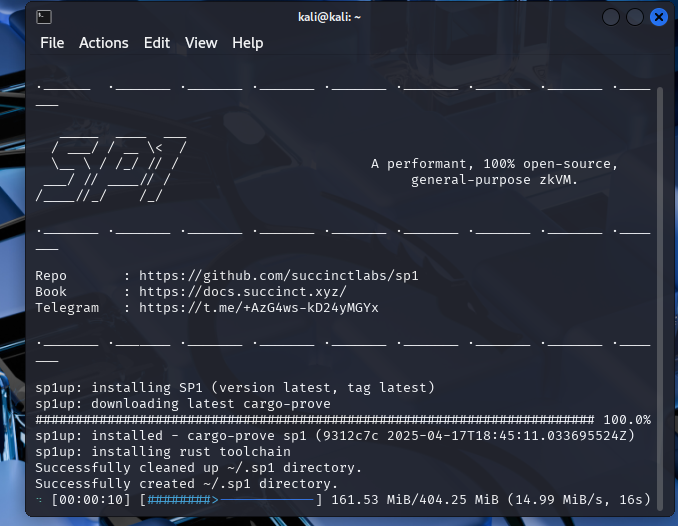Click 'Successfully created ~/.sp1 directory.' line
678x526 pixels.
(x=186, y=484)
